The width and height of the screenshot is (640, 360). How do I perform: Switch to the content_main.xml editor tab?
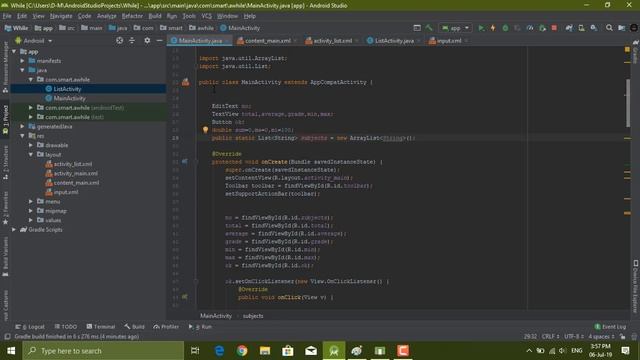coord(267,40)
